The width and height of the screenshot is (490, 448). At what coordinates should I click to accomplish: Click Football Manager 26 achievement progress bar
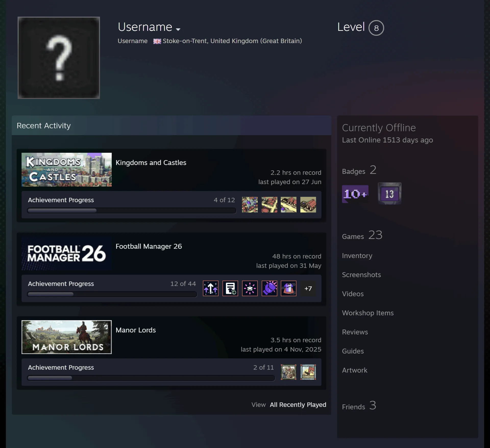tap(112, 294)
